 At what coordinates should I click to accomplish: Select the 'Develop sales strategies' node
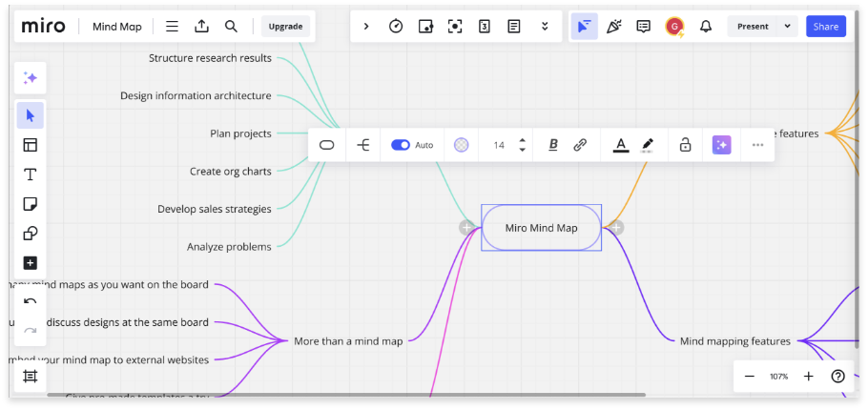(215, 209)
